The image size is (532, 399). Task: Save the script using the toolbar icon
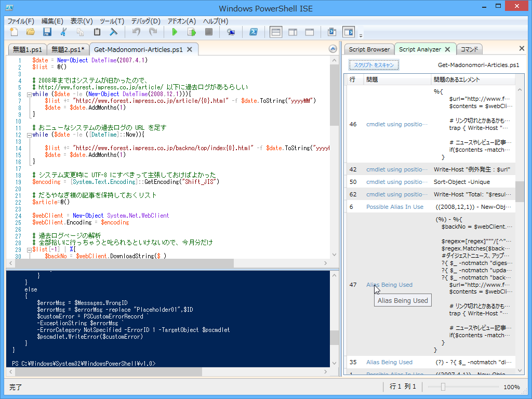(47, 32)
